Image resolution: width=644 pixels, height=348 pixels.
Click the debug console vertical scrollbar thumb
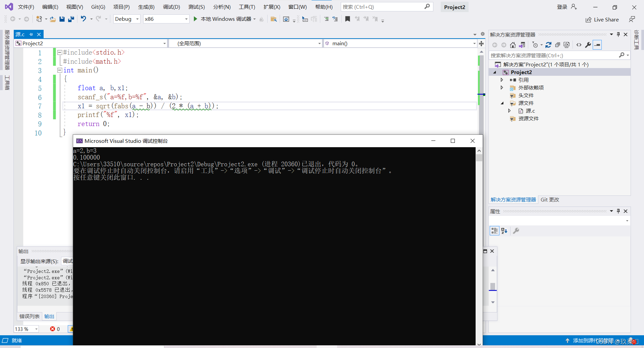tap(479, 158)
